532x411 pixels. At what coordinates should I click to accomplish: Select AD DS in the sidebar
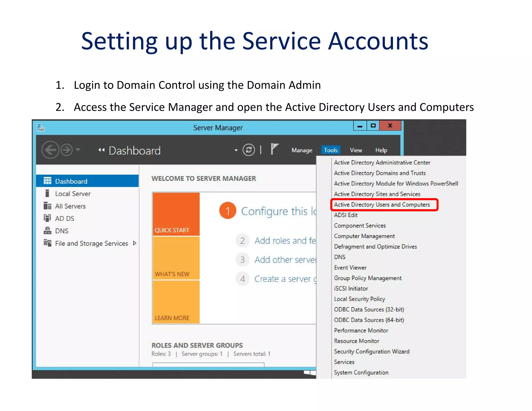pos(87,218)
